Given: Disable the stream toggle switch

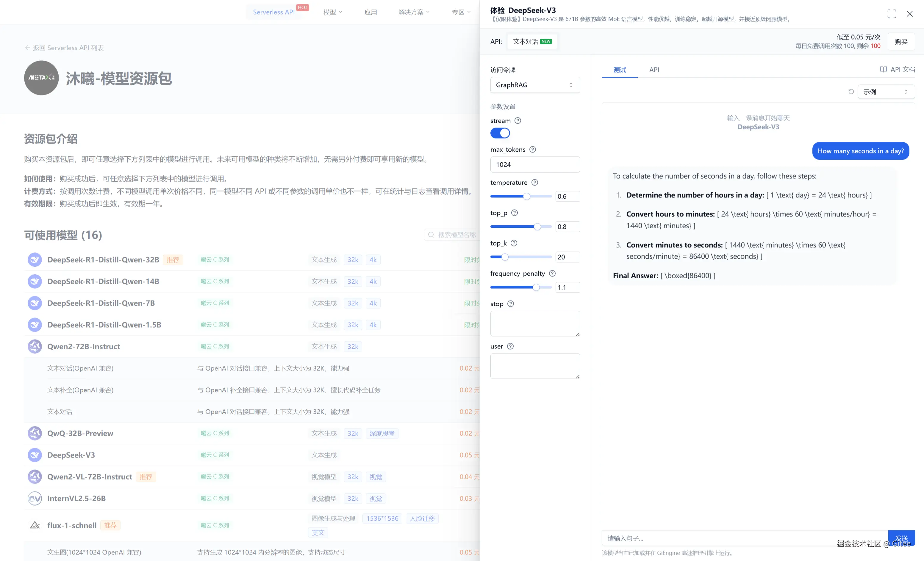Looking at the screenshot, I should pos(500,133).
